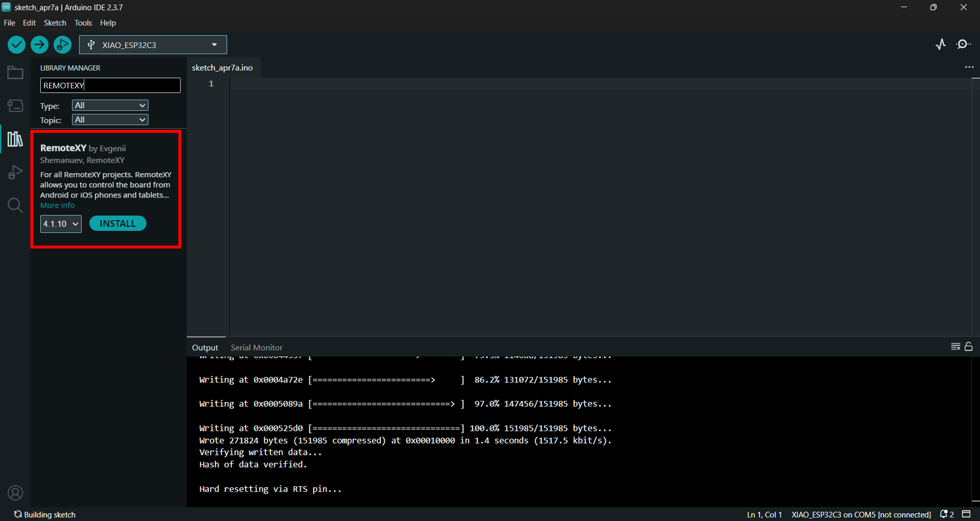Restore down the Arduino IDE window
The height and width of the screenshot is (521, 980).
click(933, 7)
